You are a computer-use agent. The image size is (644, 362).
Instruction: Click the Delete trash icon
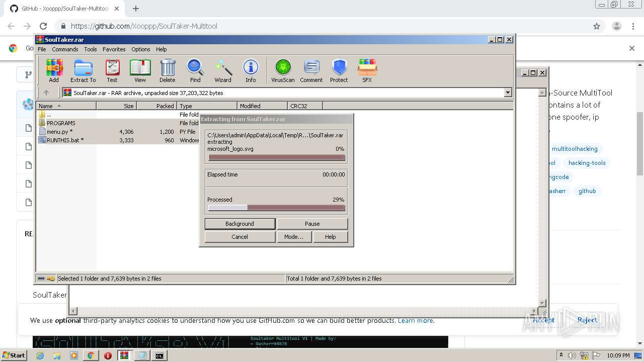(168, 70)
